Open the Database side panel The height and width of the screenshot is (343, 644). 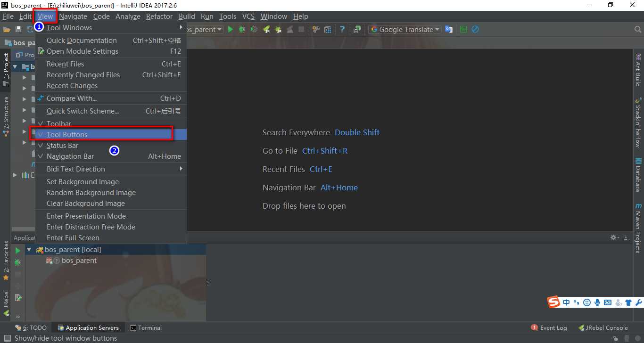click(x=638, y=175)
